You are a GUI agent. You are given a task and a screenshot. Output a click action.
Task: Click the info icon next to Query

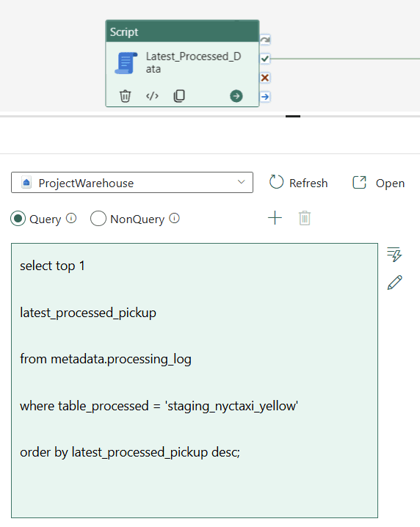point(71,218)
